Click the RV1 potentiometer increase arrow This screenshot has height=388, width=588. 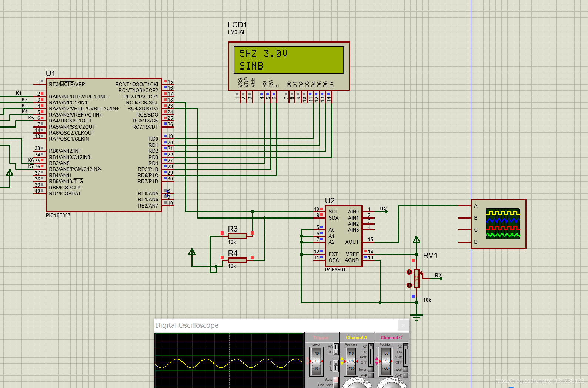409,272
